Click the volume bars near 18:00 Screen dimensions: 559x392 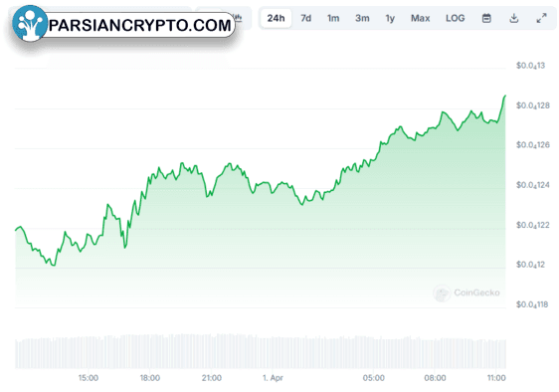pyautogui.click(x=150, y=351)
